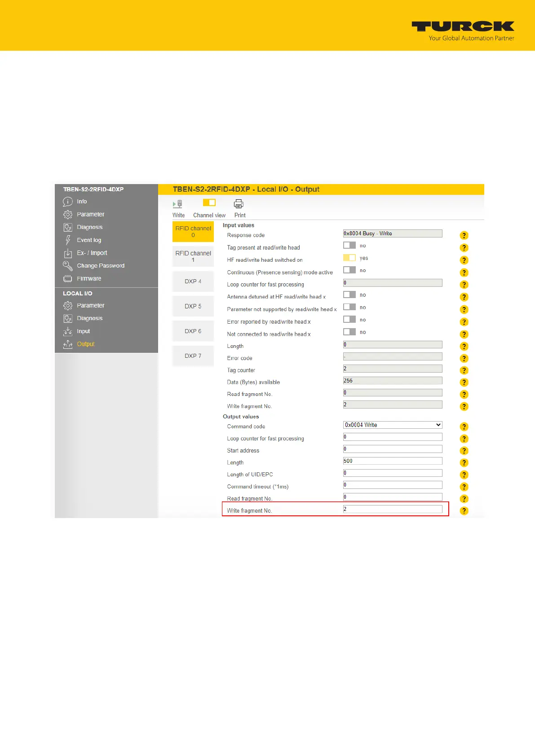Toggle Antenna detuned at HF head switch

pyautogui.click(x=349, y=294)
